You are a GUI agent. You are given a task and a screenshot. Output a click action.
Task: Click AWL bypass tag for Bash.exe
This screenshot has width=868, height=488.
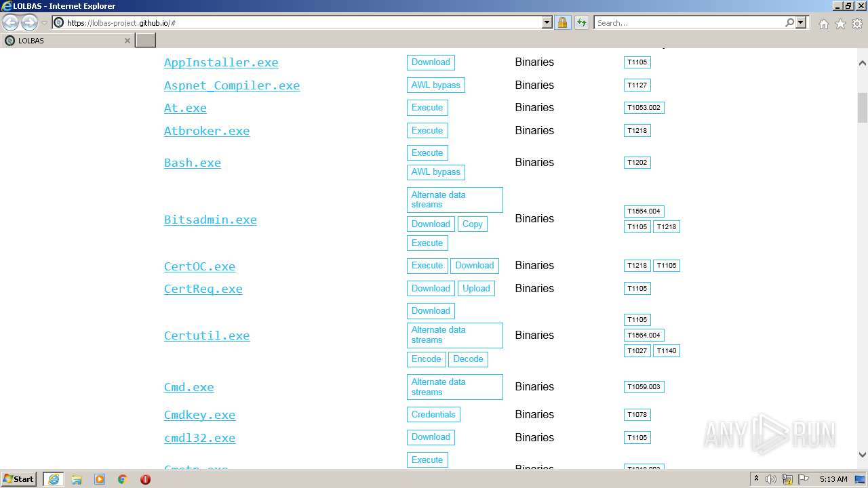(436, 172)
